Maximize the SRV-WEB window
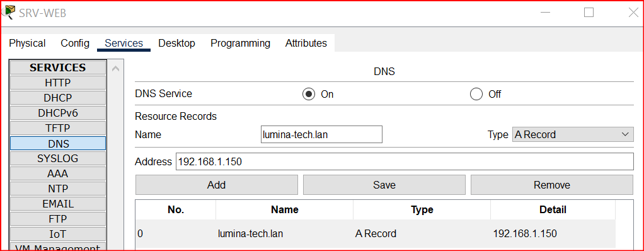 click(x=589, y=13)
